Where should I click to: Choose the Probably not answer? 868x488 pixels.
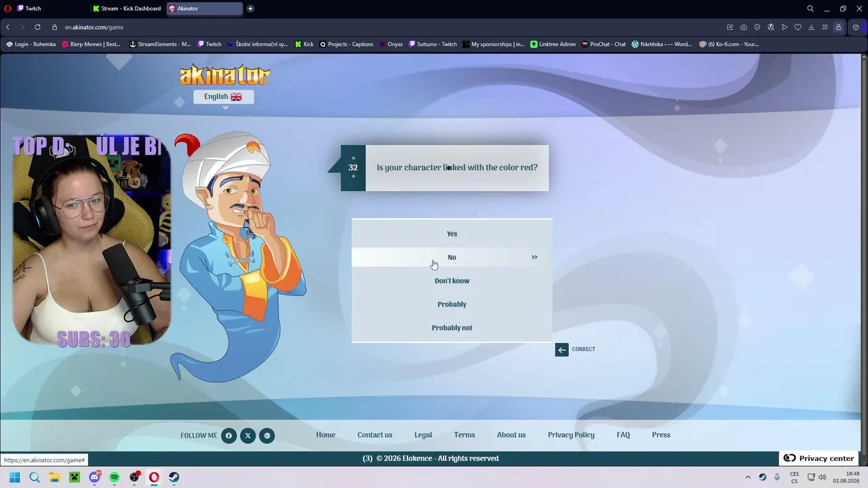452,328
